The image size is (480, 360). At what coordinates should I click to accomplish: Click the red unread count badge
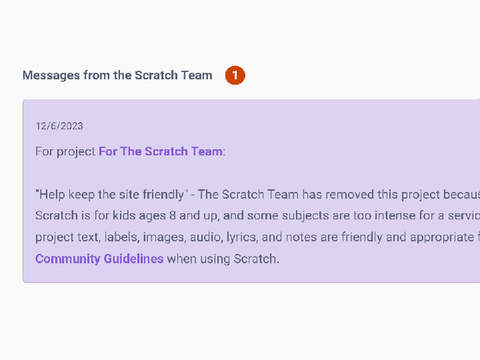(x=235, y=75)
